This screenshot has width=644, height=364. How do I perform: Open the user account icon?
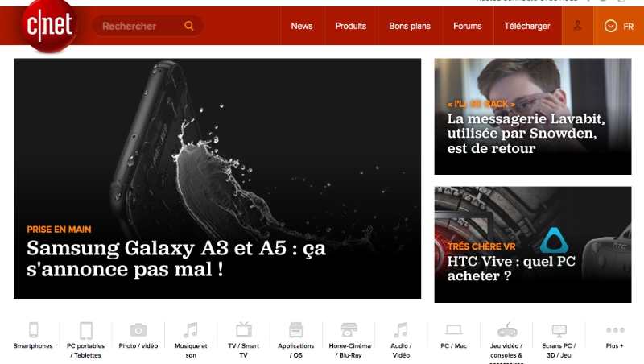[x=577, y=26]
